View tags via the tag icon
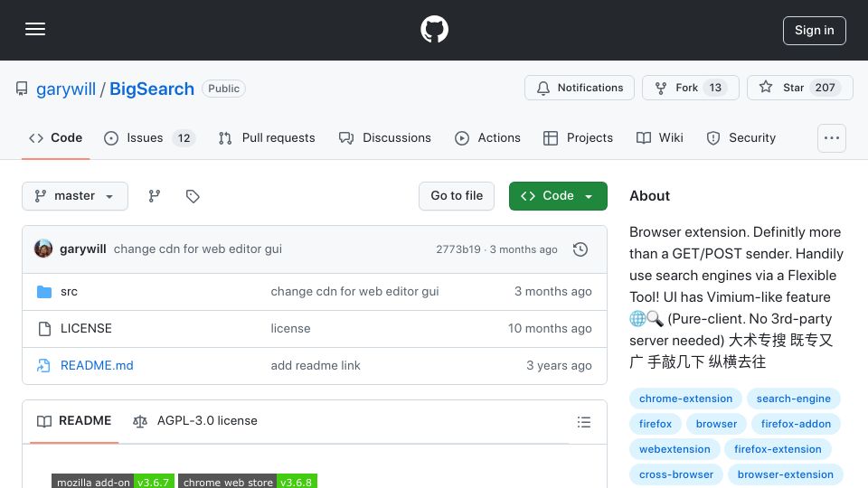 pos(193,196)
